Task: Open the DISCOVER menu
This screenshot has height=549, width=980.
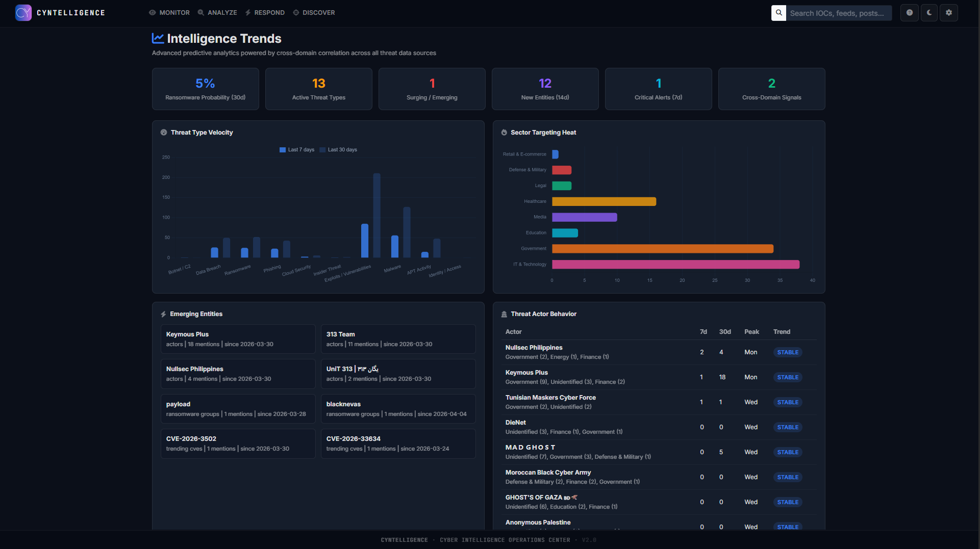Action: pos(314,13)
